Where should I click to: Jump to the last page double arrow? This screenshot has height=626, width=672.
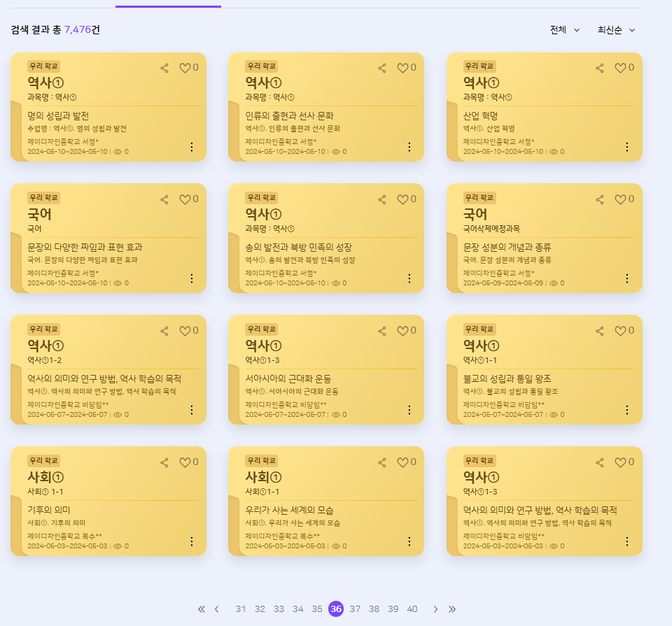452,609
